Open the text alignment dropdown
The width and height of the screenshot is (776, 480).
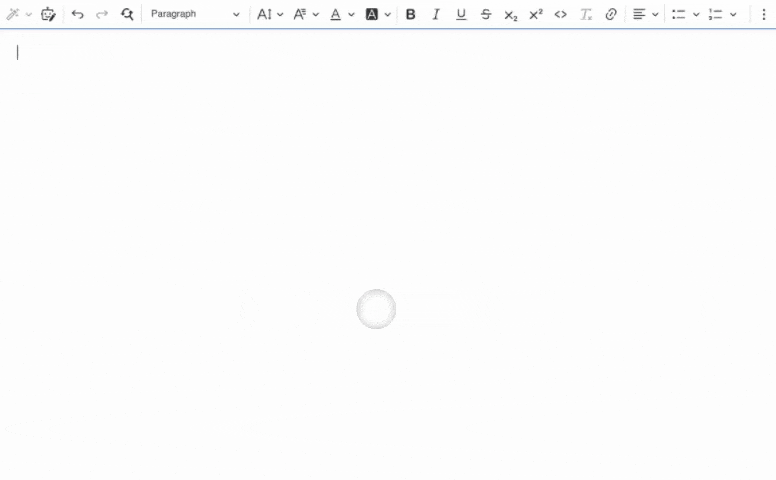click(x=646, y=14)
